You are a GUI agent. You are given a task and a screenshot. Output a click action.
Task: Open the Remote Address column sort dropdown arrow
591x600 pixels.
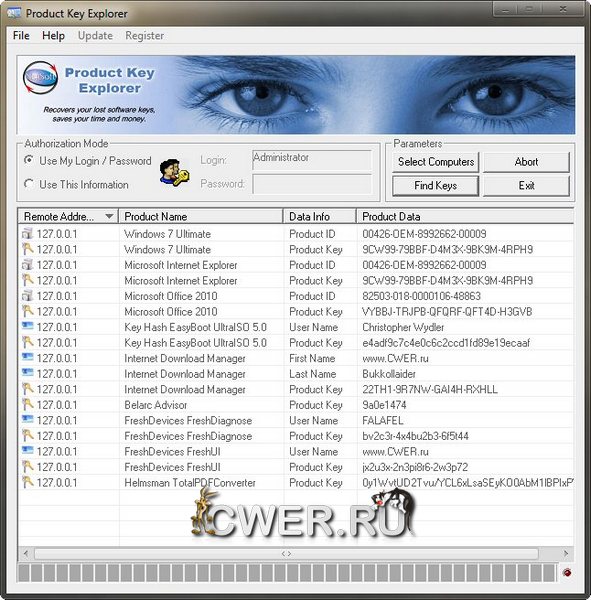[109, 216]
